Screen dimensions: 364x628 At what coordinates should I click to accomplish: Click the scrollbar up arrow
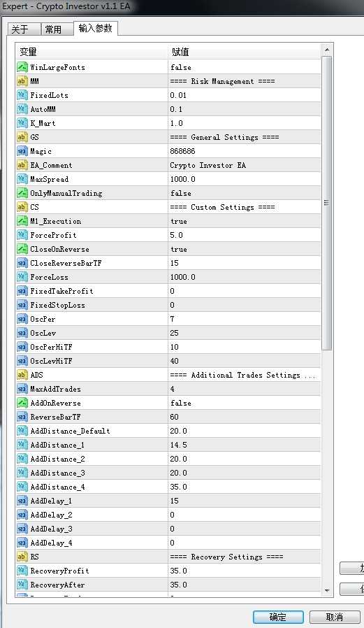pos(327,50)
